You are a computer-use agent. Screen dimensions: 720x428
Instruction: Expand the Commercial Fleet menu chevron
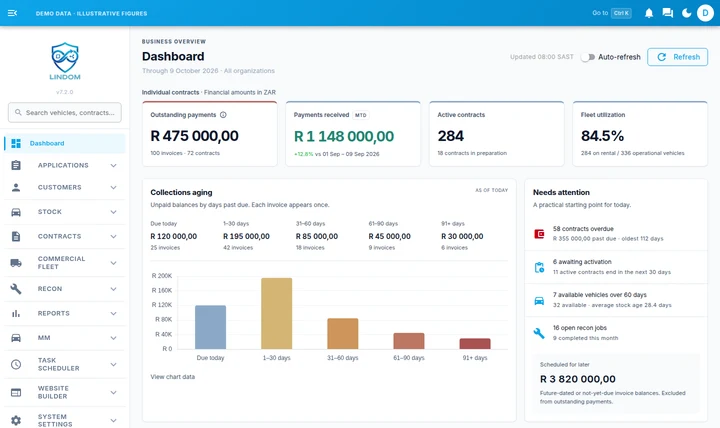tap(113, 263)
